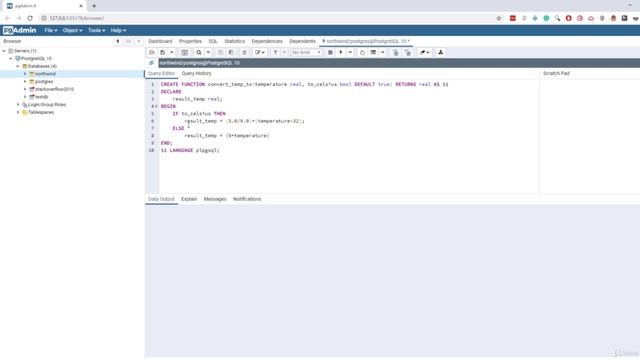This screenshot has width=640, height=360.
Task: Click the Explain Analyze icon
Action: click(x=373, y=53)
